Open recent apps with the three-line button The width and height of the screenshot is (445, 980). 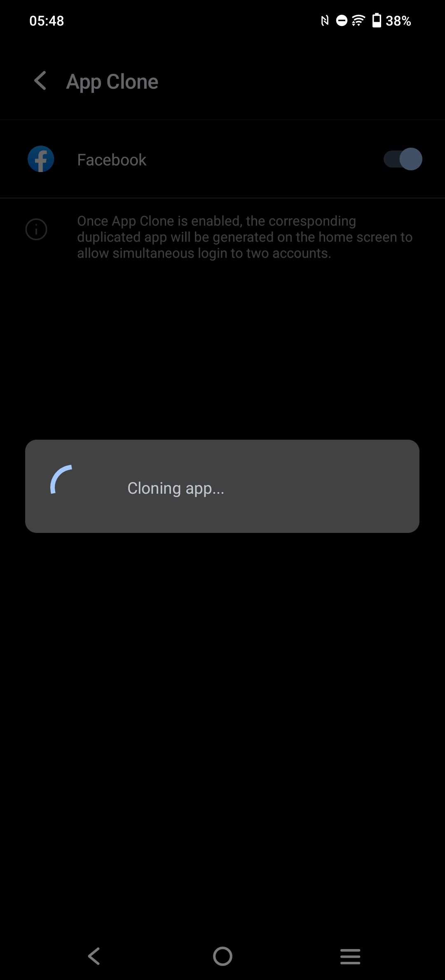click(350, 956)
